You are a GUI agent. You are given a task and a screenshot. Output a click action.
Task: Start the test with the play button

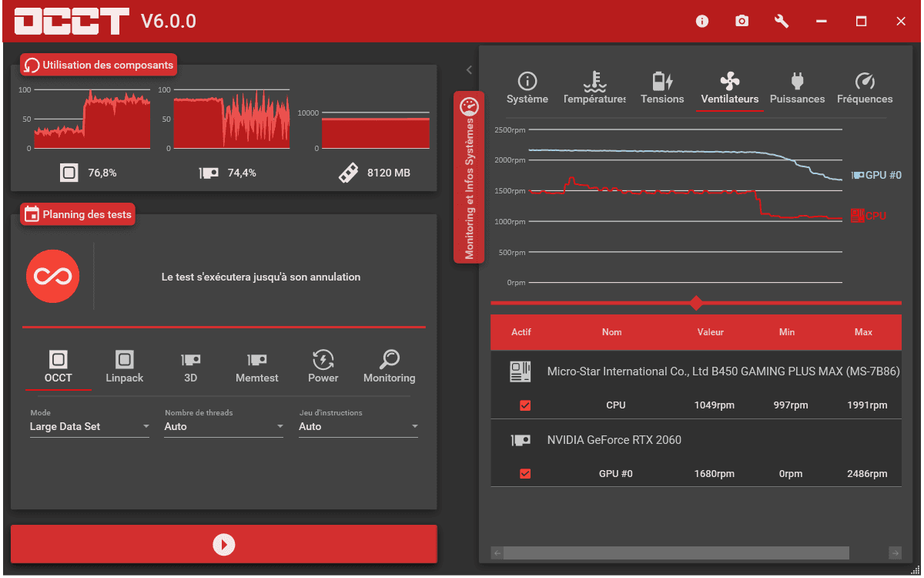click(x=224, y=545)
